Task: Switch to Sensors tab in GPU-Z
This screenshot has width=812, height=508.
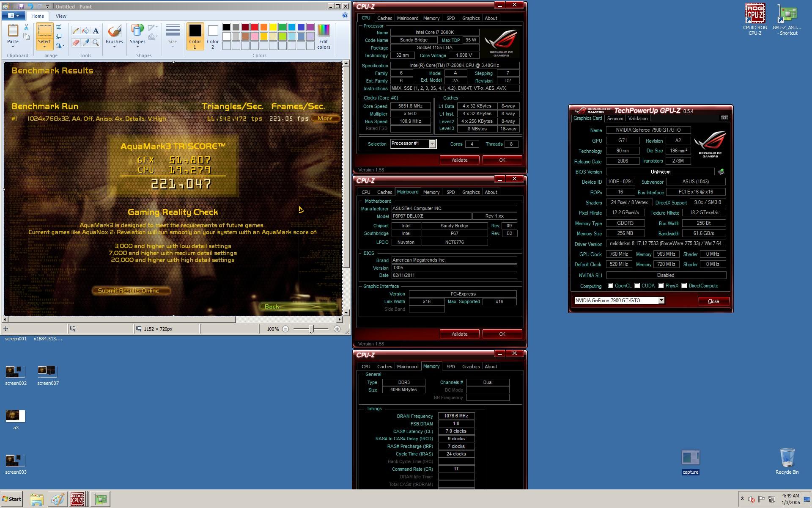Action: (x=615, y=119)
